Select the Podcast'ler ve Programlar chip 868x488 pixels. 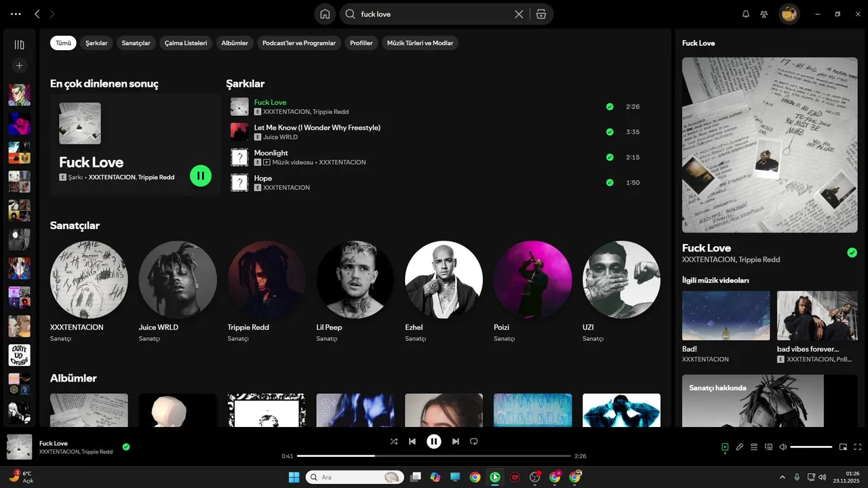[x=299, y=43]
